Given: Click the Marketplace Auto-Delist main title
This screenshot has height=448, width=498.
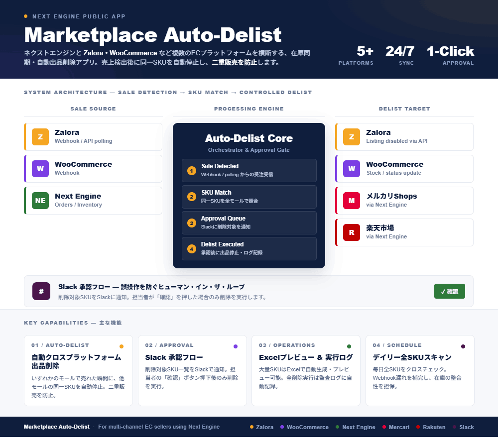Looking at the screenshot, I should pyautogui.click(x=153, y=35).
